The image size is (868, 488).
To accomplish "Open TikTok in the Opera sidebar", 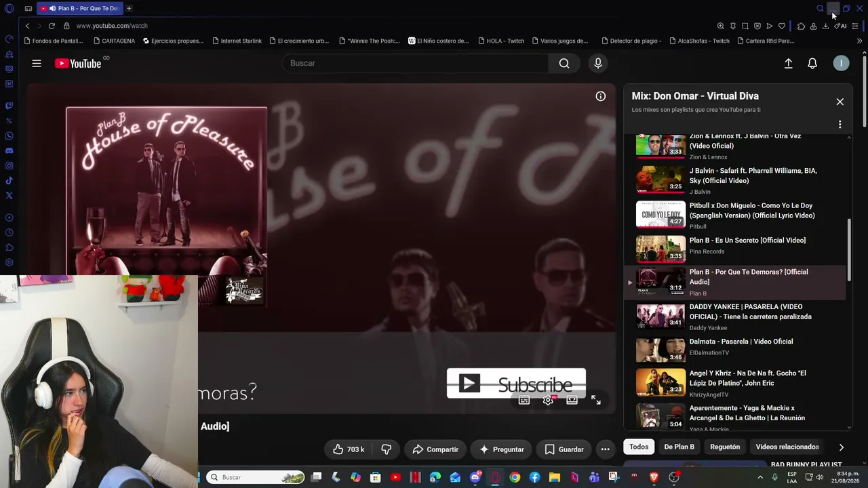I will (x=9, y=180).
